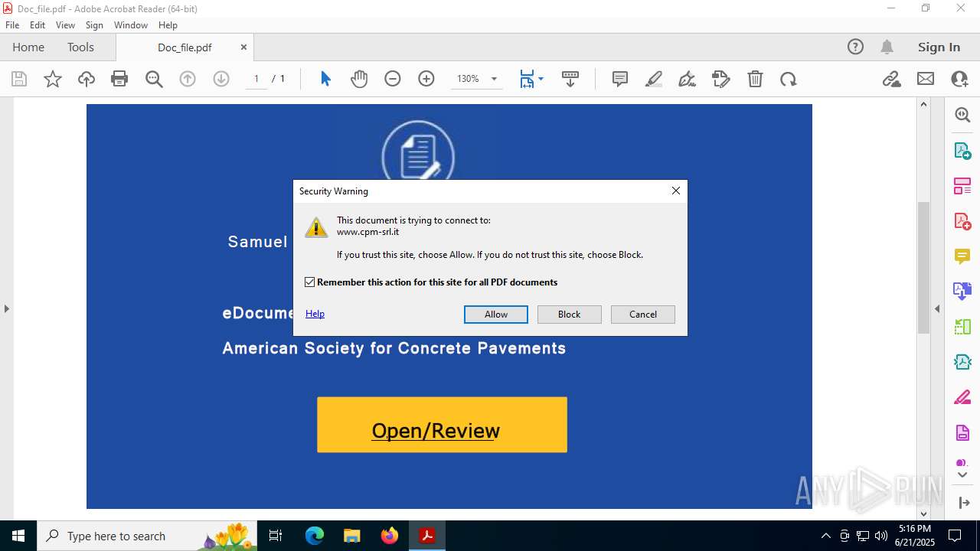Open the Fit page options icon
980x551 pixels.
pyautogui.click(x=531, y=79)
